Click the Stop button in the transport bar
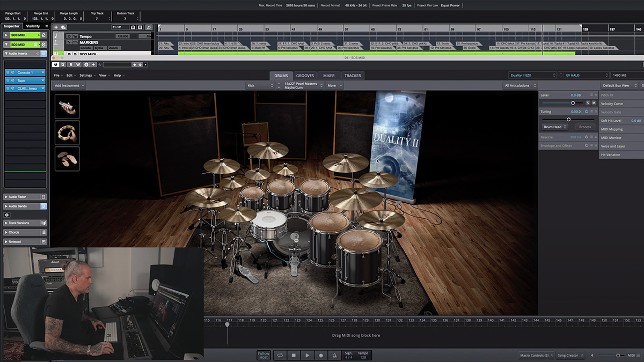Screen dimensions: 644x362 tap(294, 355)
